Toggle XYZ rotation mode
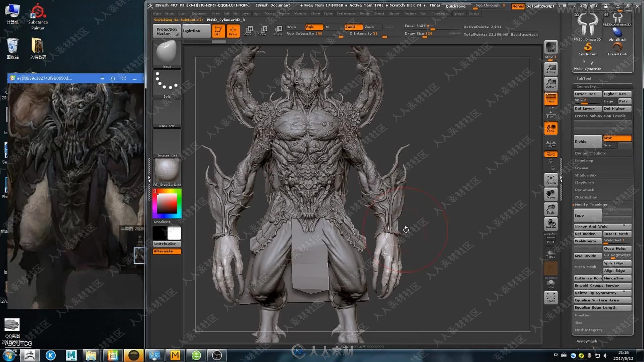 (551, 154)
